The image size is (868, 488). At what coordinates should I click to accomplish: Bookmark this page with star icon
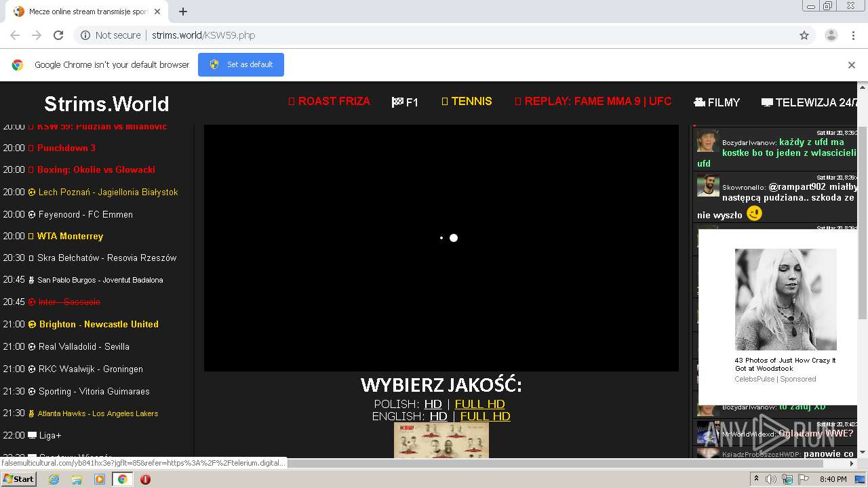click(x=804, y=35)
